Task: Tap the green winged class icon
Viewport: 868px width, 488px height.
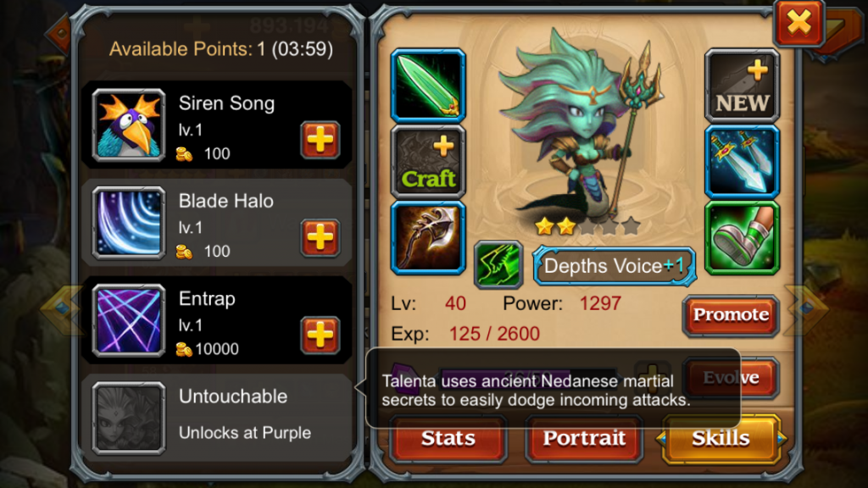Action: 498,264
